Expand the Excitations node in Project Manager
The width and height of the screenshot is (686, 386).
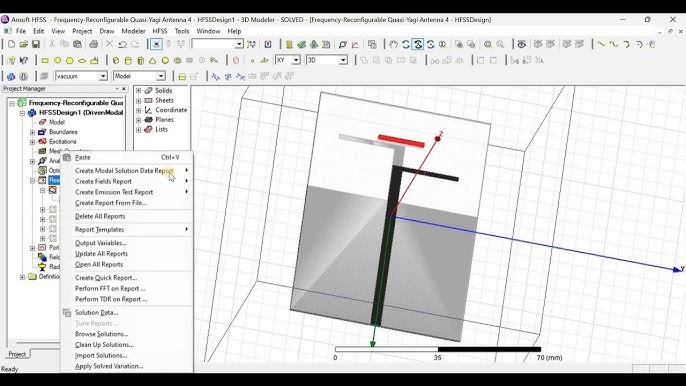pos(32,142)
